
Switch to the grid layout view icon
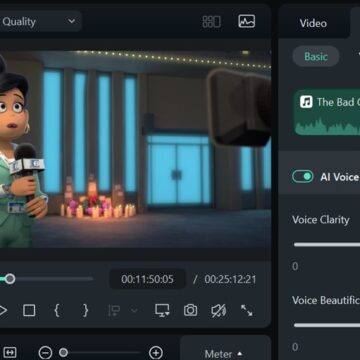click(212, 22)
